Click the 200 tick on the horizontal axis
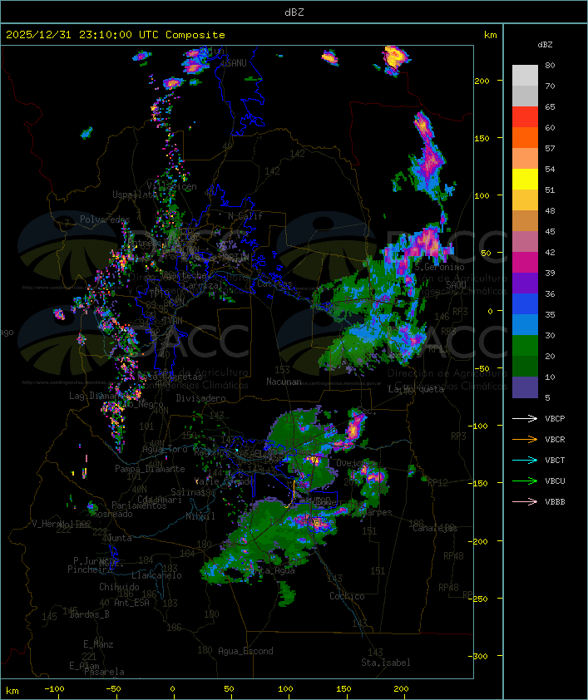Image resolution: width=588 pixels, height=700 pixels. coord(402,689)
